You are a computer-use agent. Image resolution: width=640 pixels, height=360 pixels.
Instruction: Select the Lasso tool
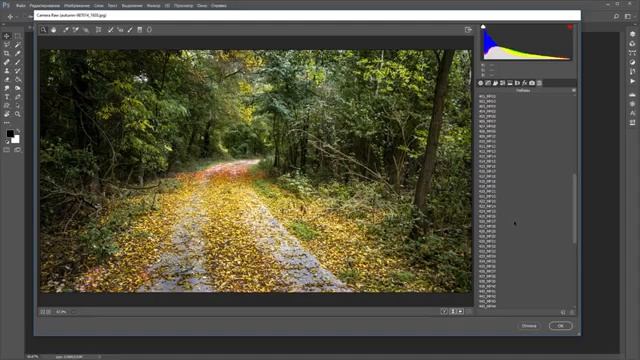(x=7, y=44)
